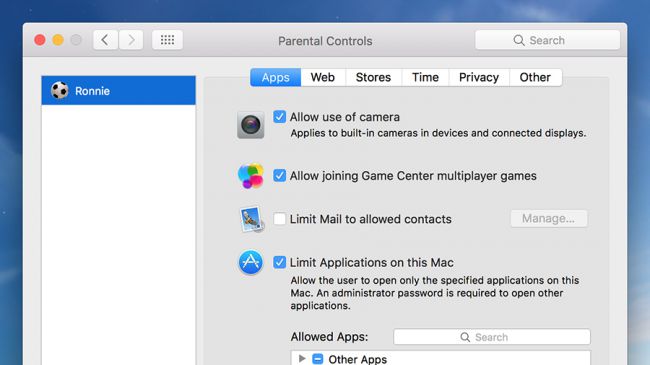
Task: Click the back navigation arrow
Action: pyautogui.click(x=105, y=40)
